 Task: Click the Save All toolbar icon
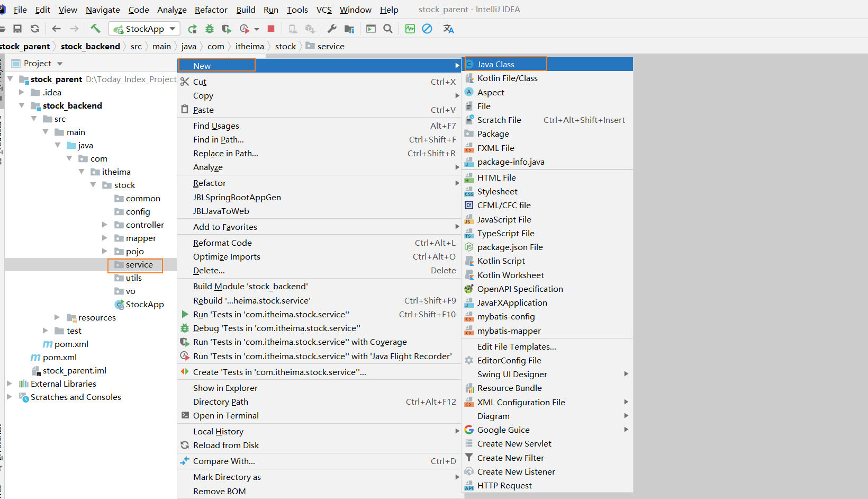pyautogui.click(x=17, y=29)
